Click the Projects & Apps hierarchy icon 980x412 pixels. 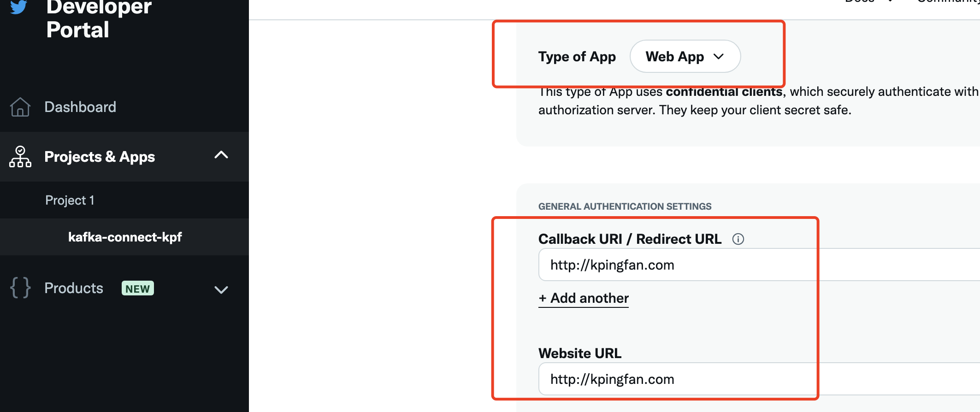pyautogui.click(x=20, y=157)
